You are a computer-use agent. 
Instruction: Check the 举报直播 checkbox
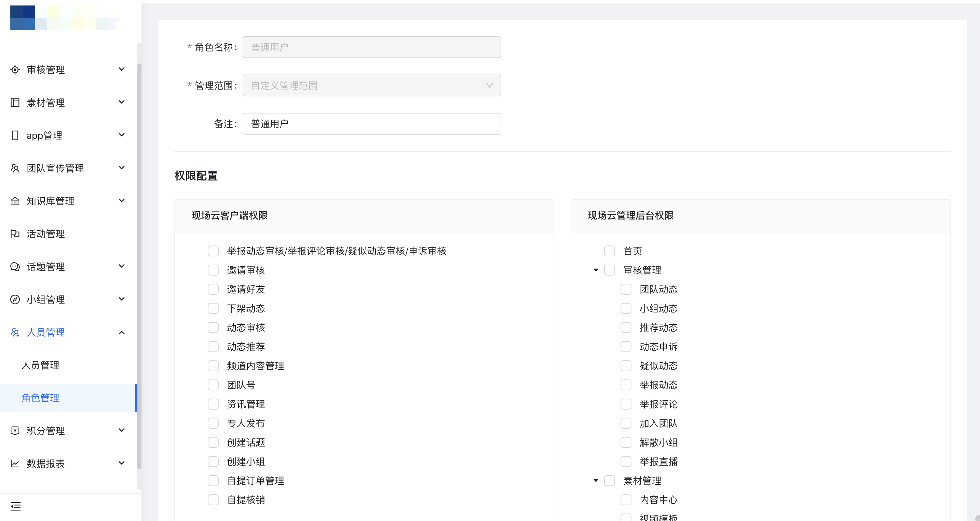(626, 462)
